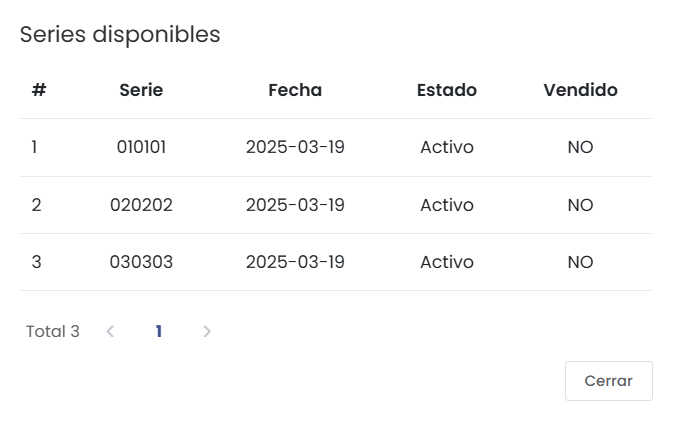Image resolution: width=673 pixels, height=432 pixels.
Task: Click the Vendido column header
Action: (581, 90)
